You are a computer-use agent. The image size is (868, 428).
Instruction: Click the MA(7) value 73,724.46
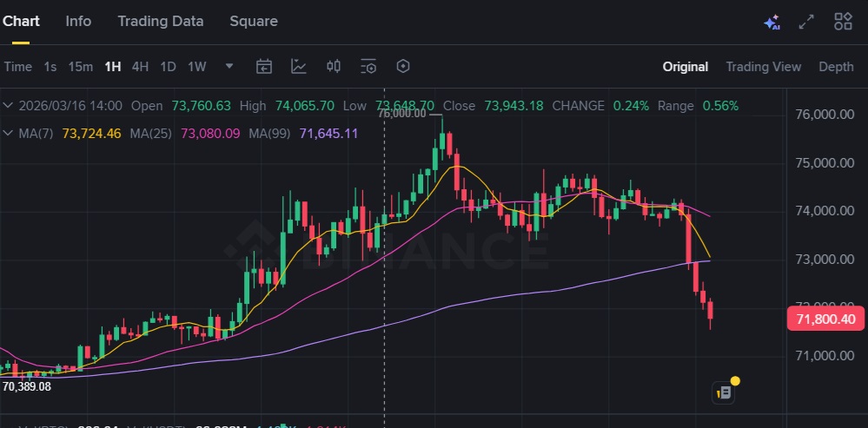coord(91,134)
